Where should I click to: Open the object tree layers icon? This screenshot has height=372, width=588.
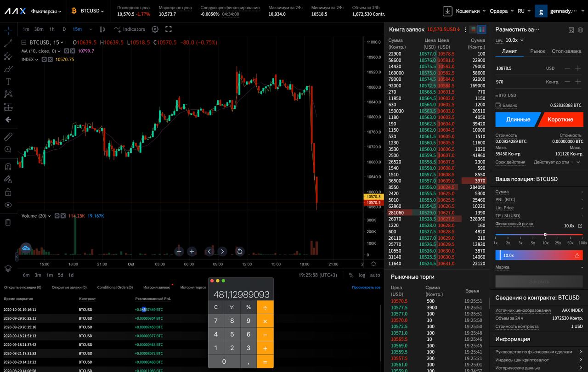coord(8,268)
